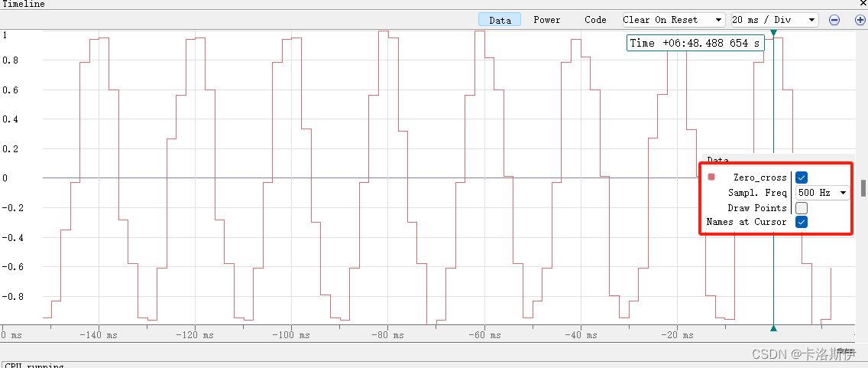Toggle the Zero_cross checkbox
Image resolution: width=868 pixels, height=368 pixels.
[801, 178]
